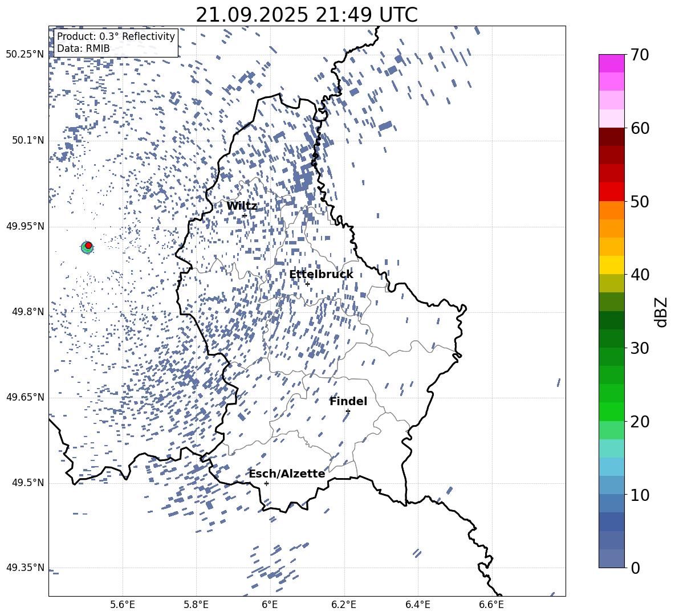The image size is (675, 616).
Task: Click the Esch/Alzette station cross marker
Action: pos(266,483)
